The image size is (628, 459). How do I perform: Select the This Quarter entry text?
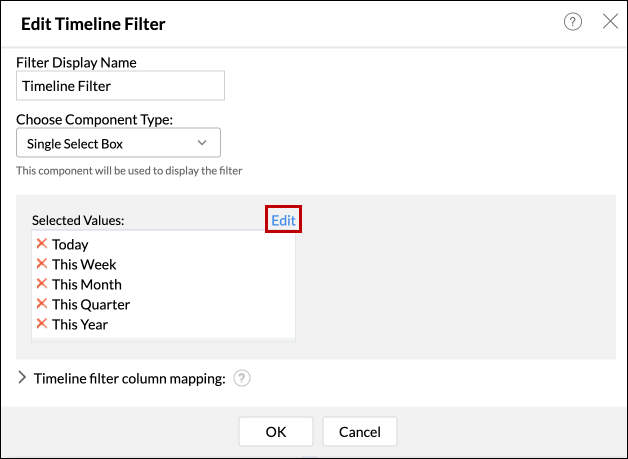[x=91, y=304]
